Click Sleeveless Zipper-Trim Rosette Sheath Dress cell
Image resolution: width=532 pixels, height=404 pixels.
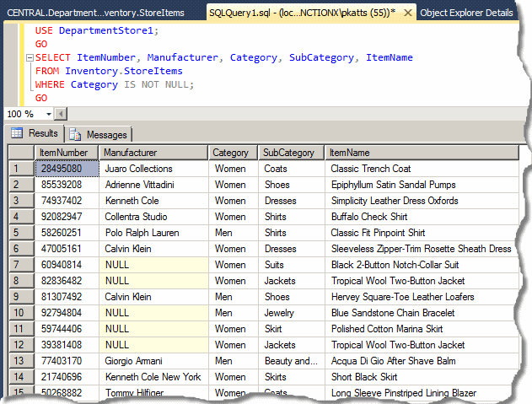422,249
